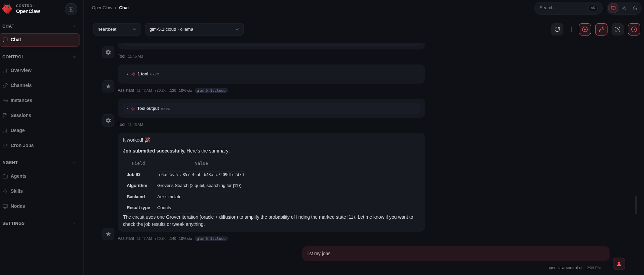Toggle the wrench tool calls button
Viewport: 644px width, 275px height.
[601, 29]
